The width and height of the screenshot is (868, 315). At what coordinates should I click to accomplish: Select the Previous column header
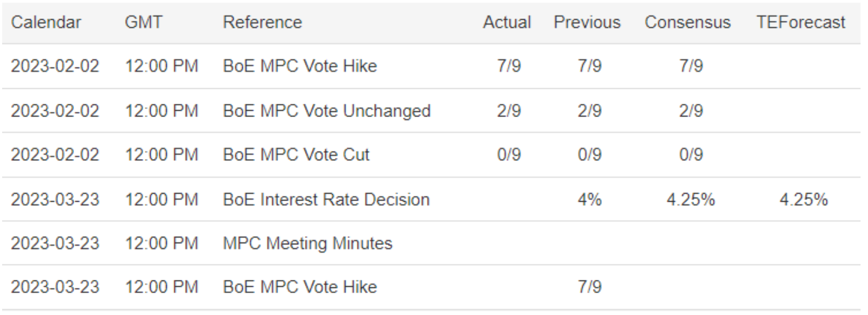(587, 22)
